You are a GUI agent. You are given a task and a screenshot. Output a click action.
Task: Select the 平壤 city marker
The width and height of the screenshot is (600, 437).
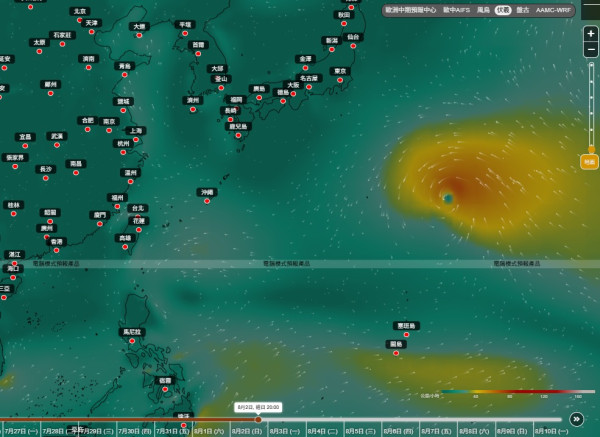click(185, 33)
